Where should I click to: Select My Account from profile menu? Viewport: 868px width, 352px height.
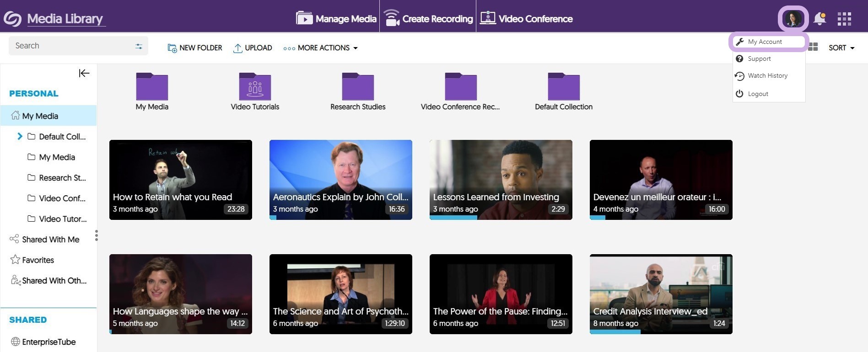tap(765, 42)
